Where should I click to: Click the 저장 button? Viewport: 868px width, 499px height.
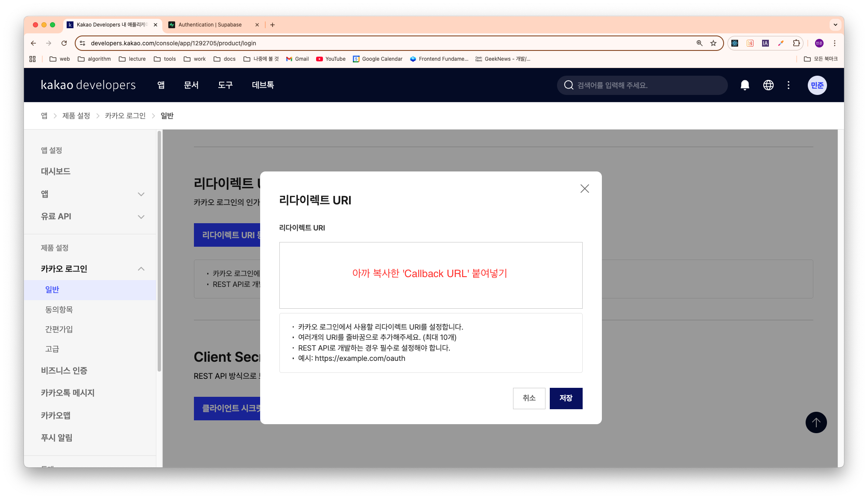click(x=566, y=398)
